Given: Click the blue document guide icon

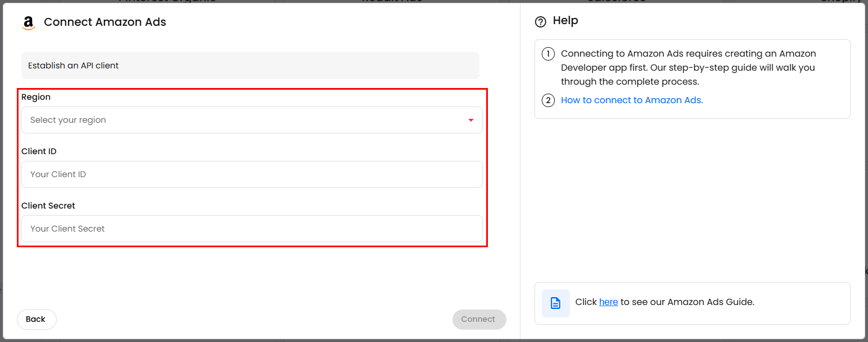Looking at the screenshot, I should (x=555, y=303).
